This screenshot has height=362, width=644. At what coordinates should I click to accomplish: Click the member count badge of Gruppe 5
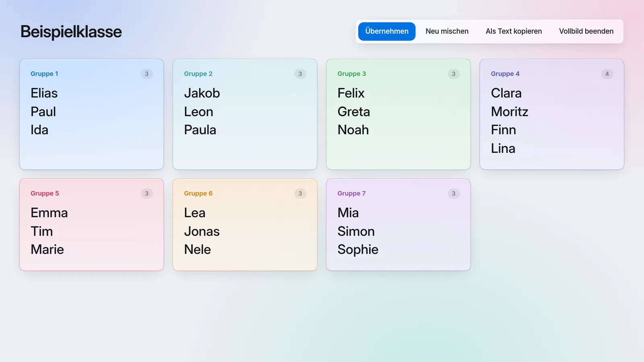(147, 193)
